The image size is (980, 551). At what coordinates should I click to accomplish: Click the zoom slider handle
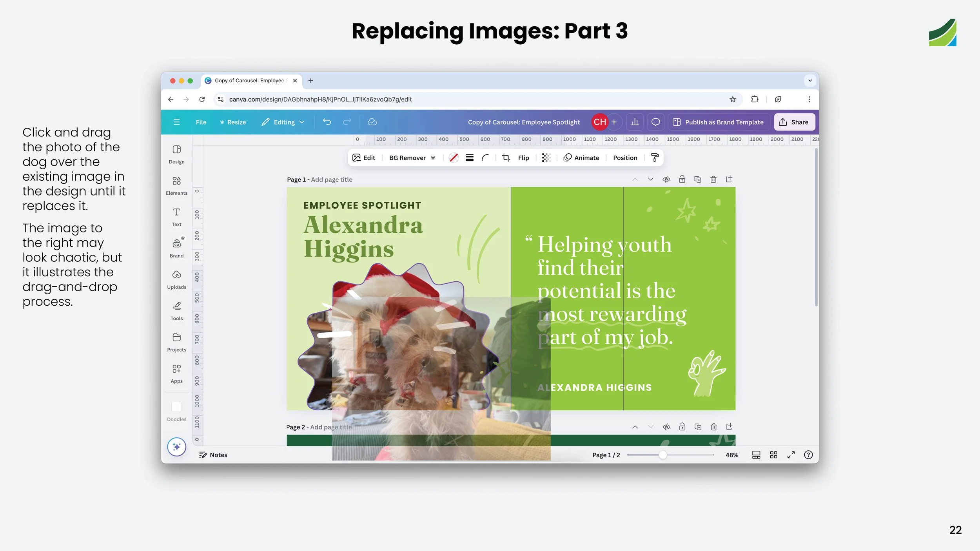[x=662, y=455]
